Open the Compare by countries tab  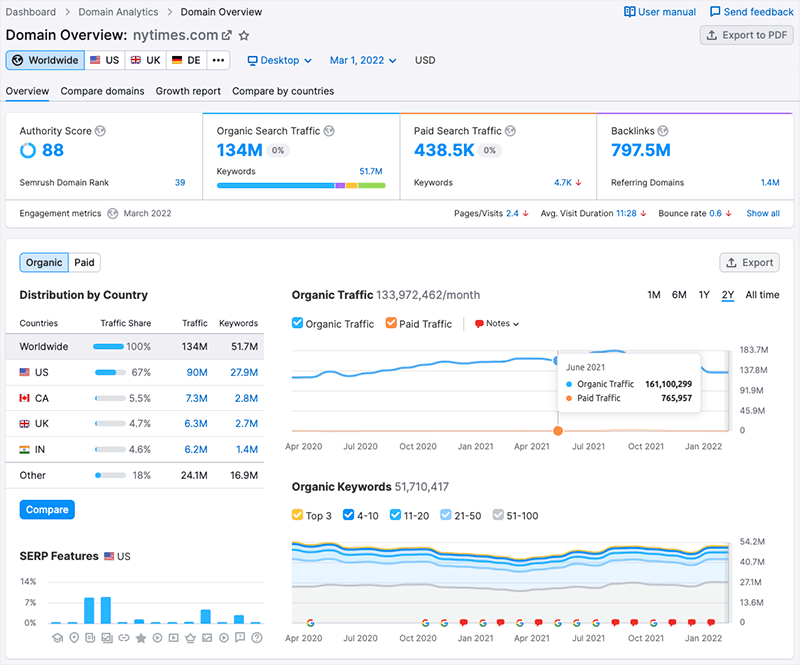[283, 91]
